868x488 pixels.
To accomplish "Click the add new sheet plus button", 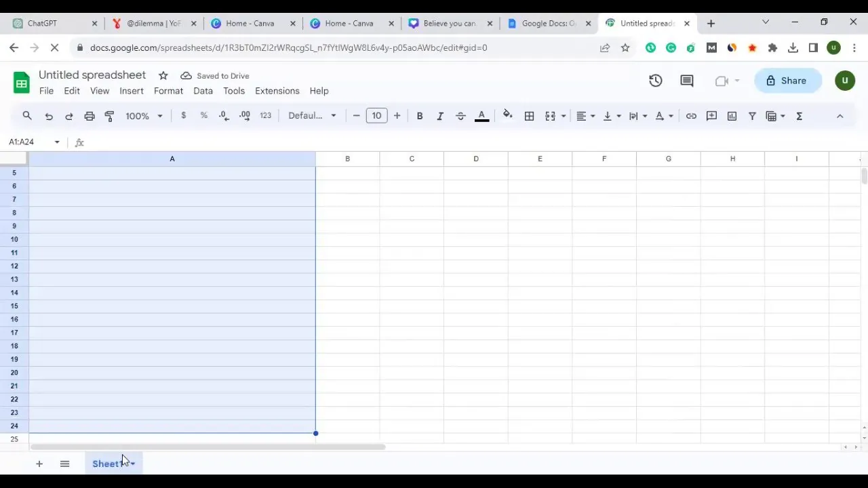I will (x=39, y=464).
